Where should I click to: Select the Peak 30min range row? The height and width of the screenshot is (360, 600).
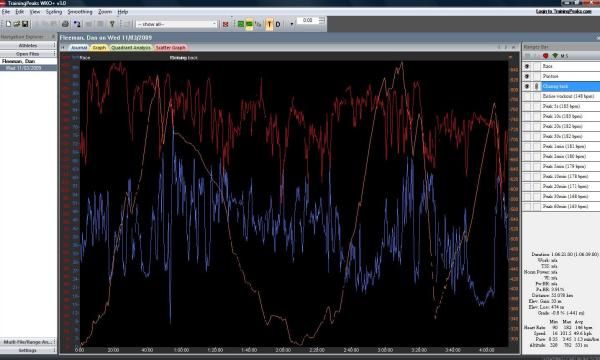coord(571,196)
